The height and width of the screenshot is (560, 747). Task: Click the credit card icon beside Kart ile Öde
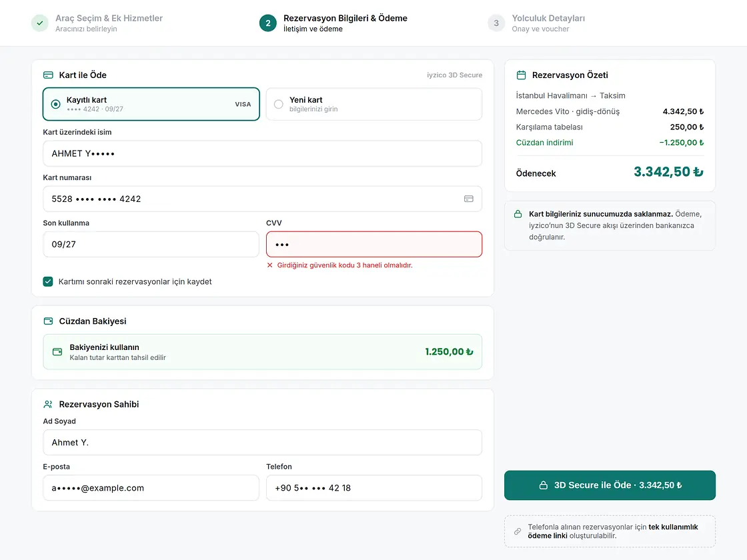(48, 75)
